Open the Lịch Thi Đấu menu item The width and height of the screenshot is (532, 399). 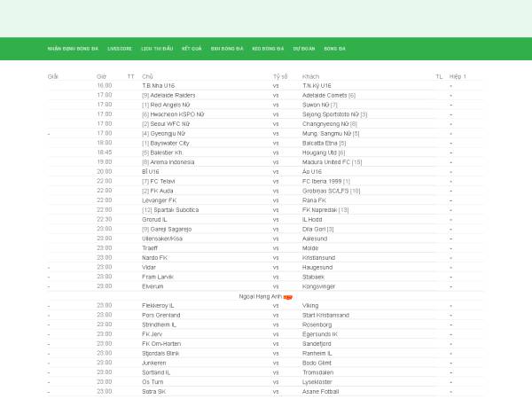157,49
